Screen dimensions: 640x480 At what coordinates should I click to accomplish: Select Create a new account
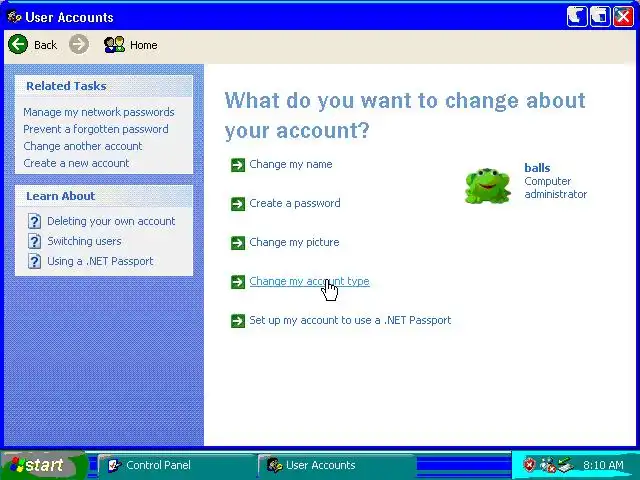(x=76, y=163)
